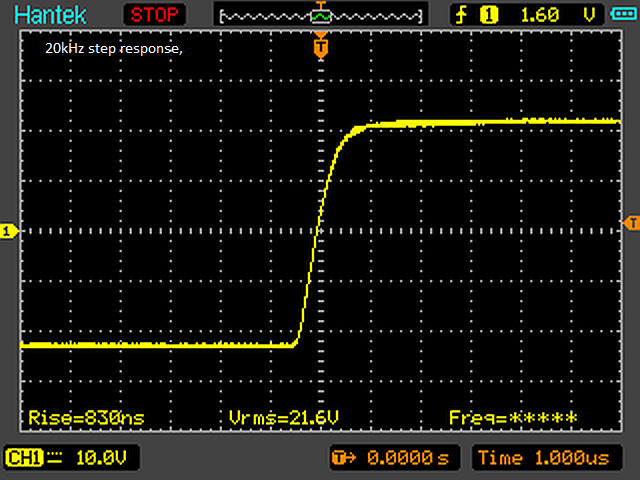Click the 1.60 V trigger level readout
Screen dimensions: 640x480
point(557,15)
